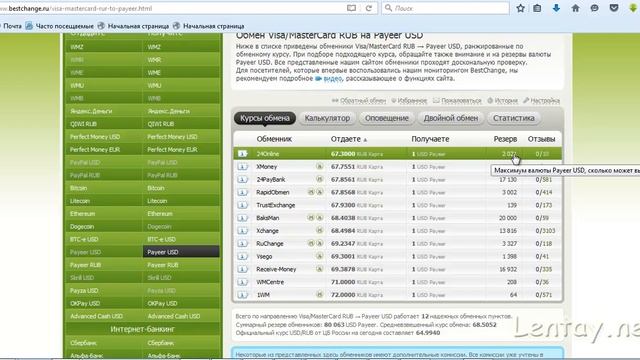Open the browser downloads arrow
This screenshot has width=640, height=360.
click(556, 8)
